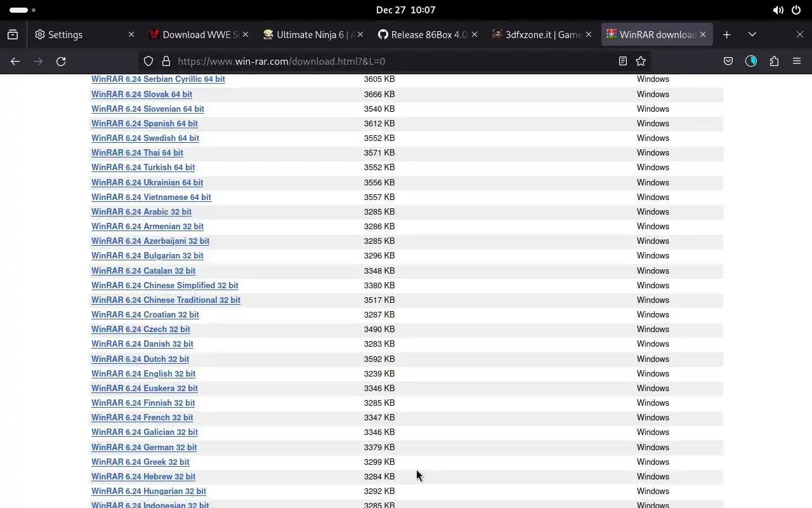Download WinRAR 6.24 Slovak 64 bit
Viewport: 812px width, 508px height.
[141, 94]
